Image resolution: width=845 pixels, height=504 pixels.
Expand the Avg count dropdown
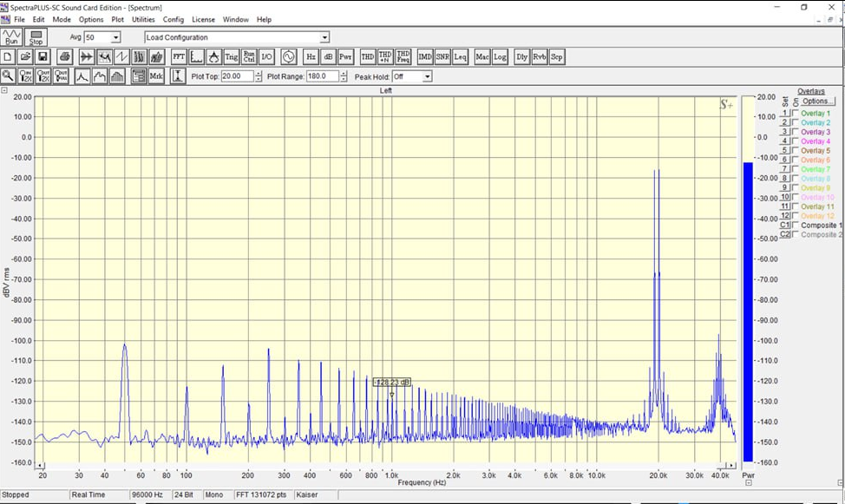click(115, 37)
